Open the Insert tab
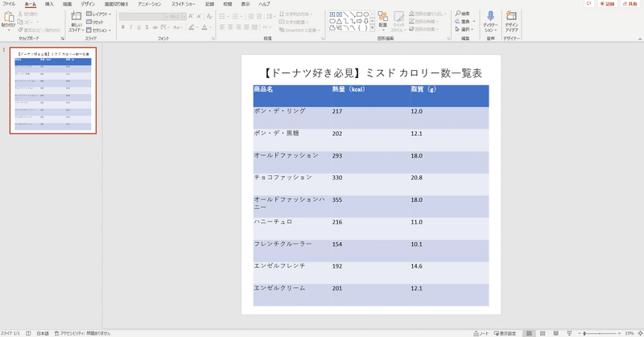The height and width of the screenshot is (337, 644). point(49,4)
